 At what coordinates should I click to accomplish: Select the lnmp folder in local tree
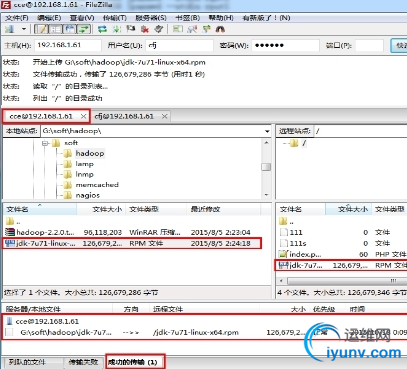[85, 174]
